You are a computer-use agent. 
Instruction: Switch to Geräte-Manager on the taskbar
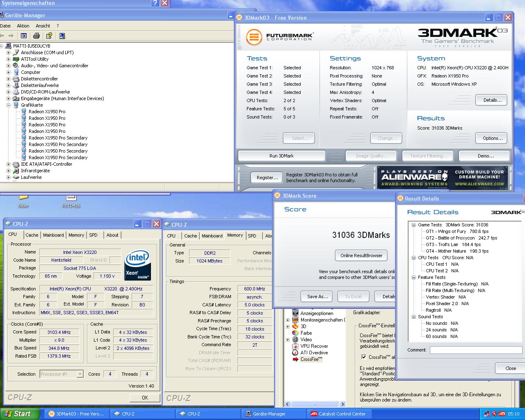point(274,414)
